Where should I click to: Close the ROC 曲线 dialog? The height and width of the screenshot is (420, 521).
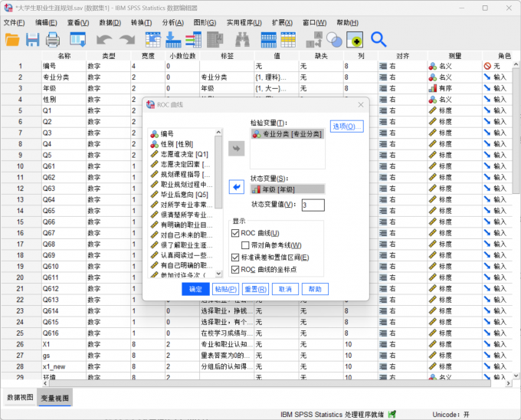[x=361, y=105]
